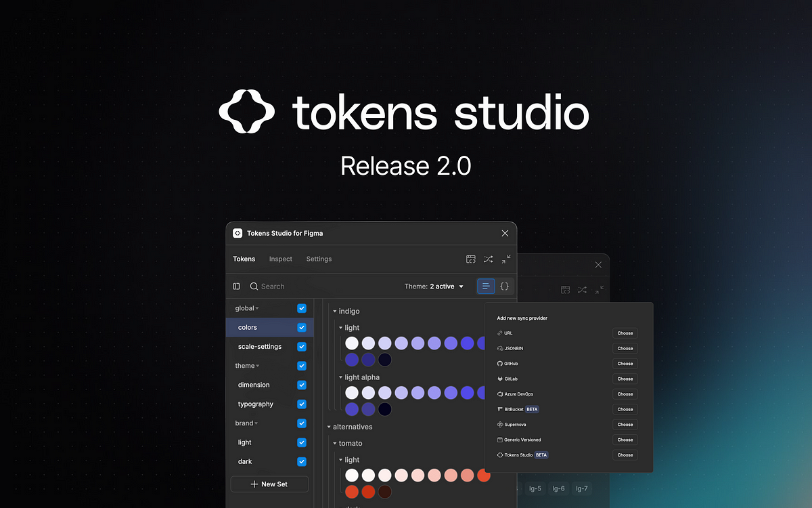Switch to the Inspect tab
The width and height of the screenshot is (812, 508).
point(280,259)
